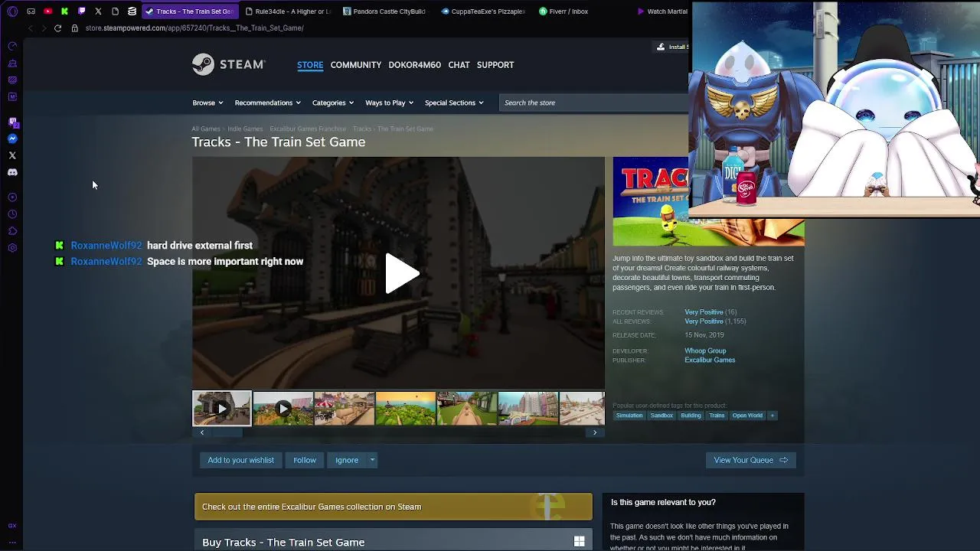Click the Follow button
The width and height of the screenshot is (980, 551).
point(305,460)
